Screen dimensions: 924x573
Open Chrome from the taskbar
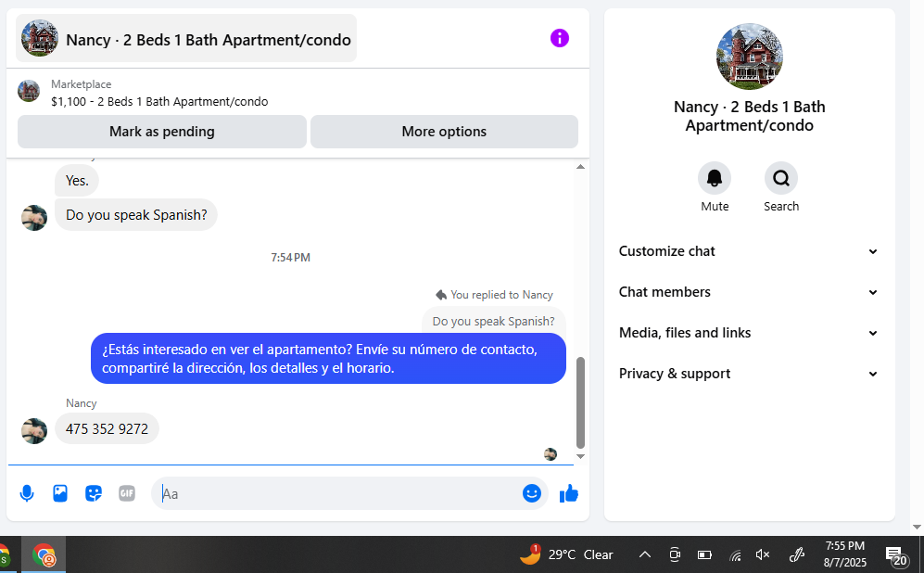coord(44,555)
